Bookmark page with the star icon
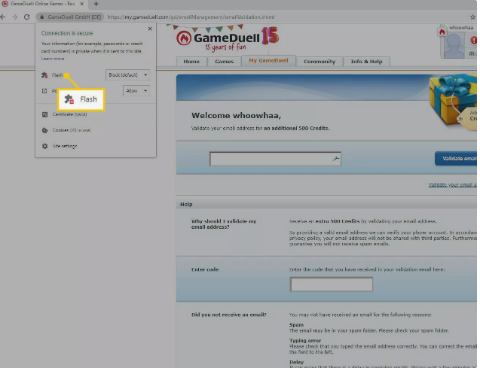Image resolution: width=480 pixels, height=369 pixels. click(473, 17)
